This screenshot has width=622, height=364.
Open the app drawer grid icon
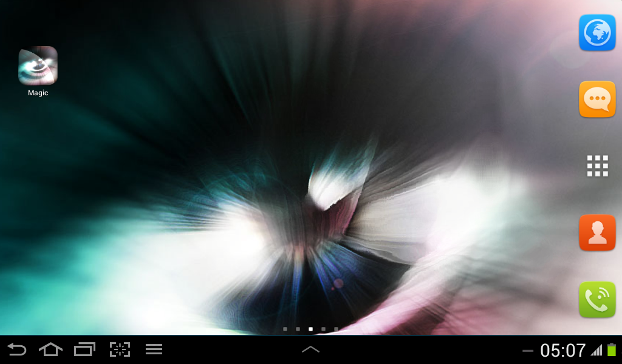click(598, 166)
